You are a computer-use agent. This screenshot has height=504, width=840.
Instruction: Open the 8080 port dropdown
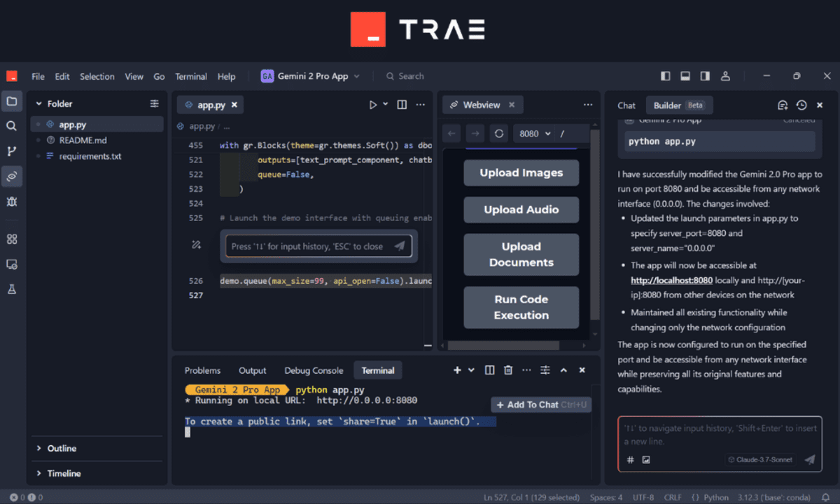535,133
